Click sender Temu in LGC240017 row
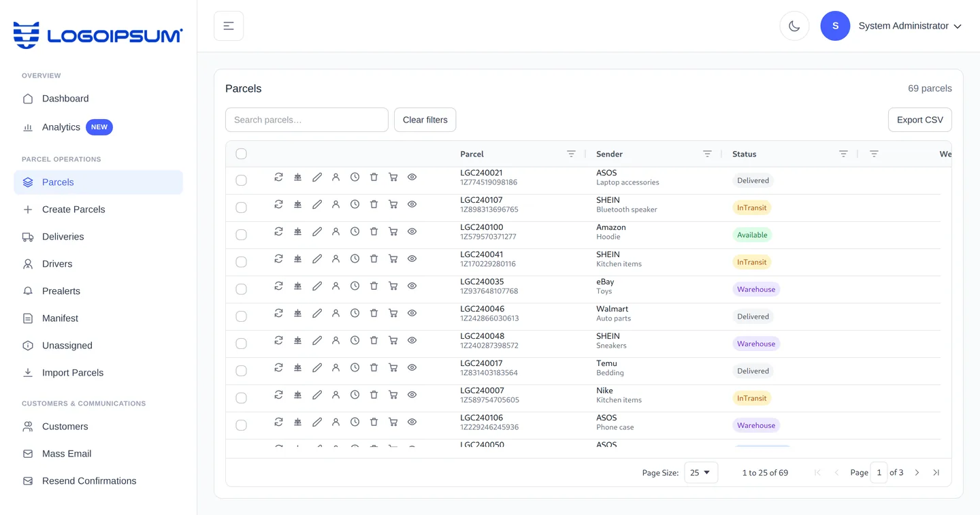 click(606, 363)
